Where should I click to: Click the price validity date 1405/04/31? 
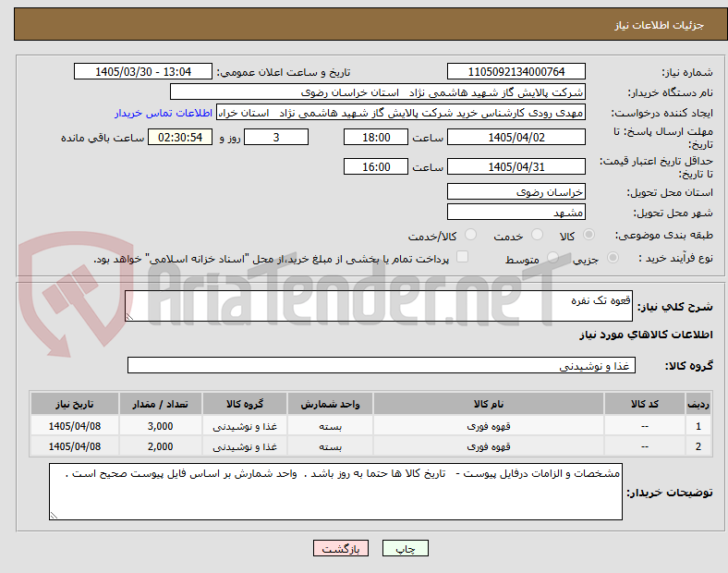[x=516, y=166]
